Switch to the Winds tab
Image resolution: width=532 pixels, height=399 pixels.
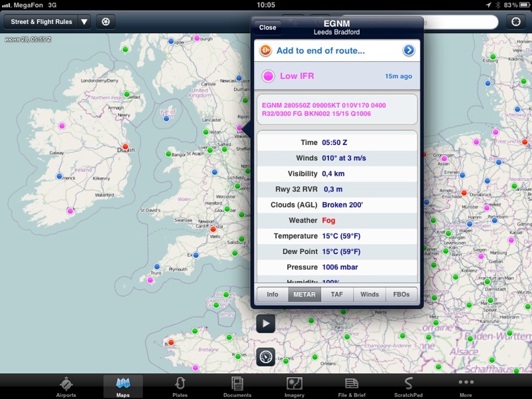coord(369,295)
